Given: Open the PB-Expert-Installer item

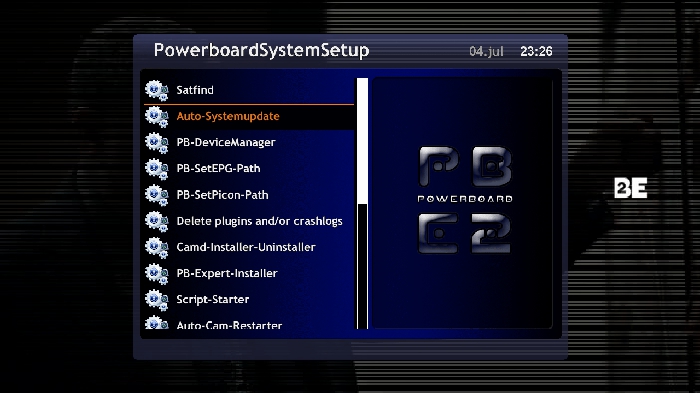Looking at the screenshot, I should coord(249,274).
